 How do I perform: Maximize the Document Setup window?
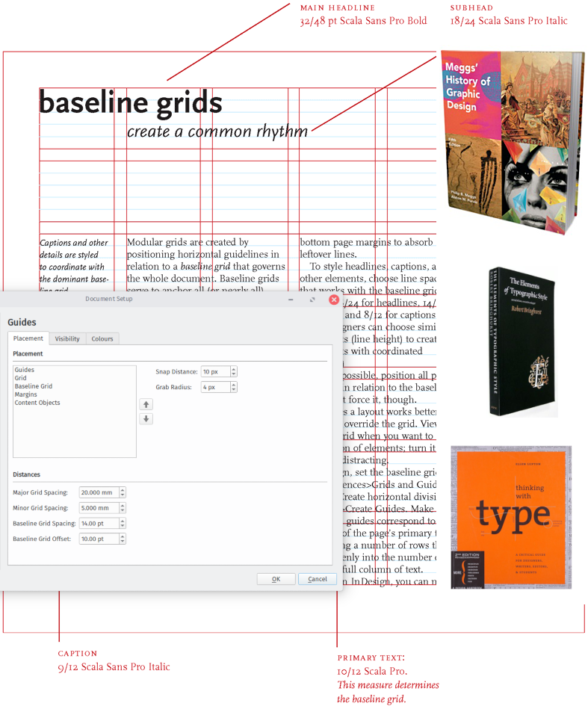click(x=312, y=300)
